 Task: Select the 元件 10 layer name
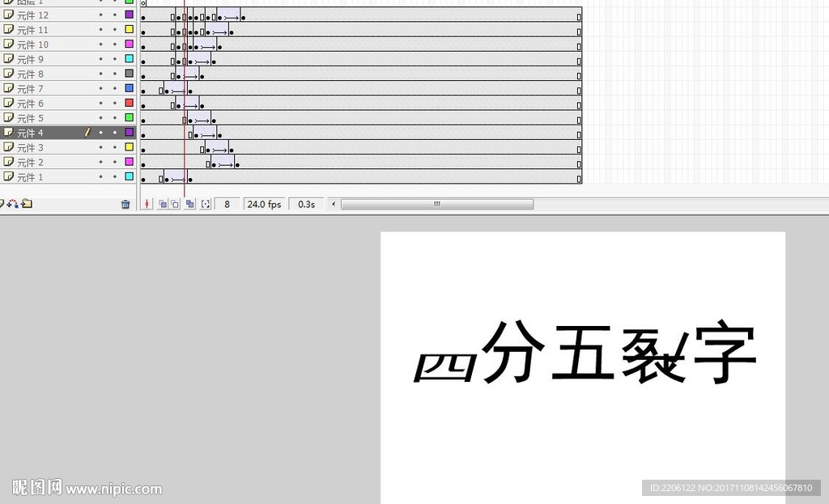(x=32, y=45)
